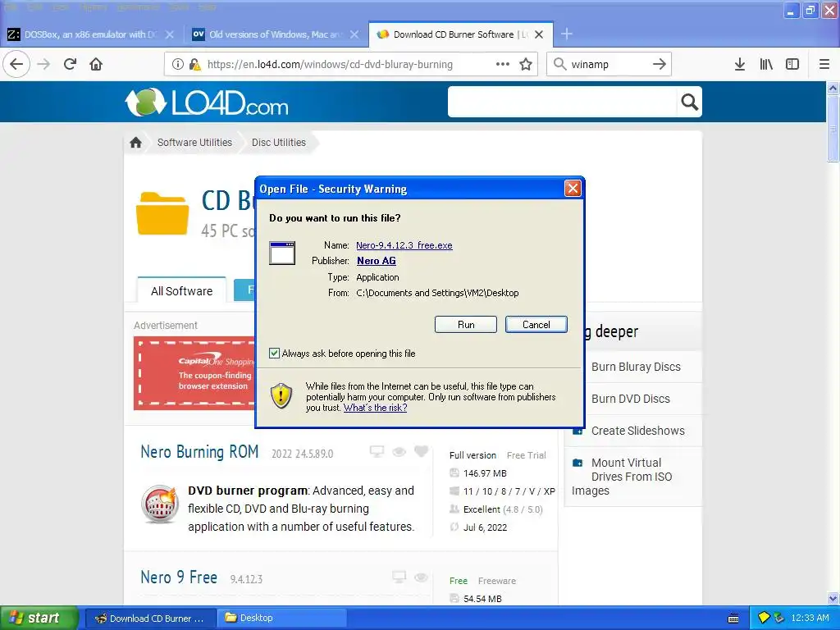The width and height of the screenshot is (840, 630).
Task: Click the search bar go arrow
Action: point(660,64)
